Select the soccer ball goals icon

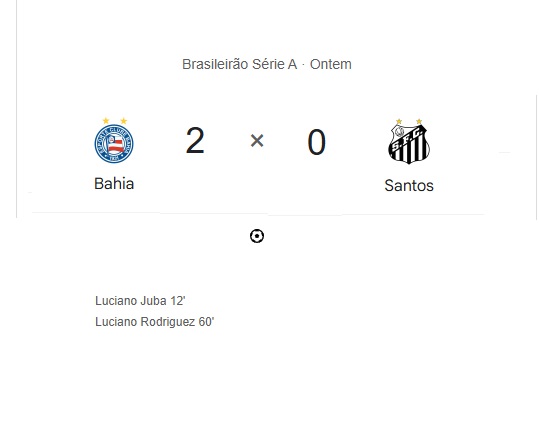(257, 236)
